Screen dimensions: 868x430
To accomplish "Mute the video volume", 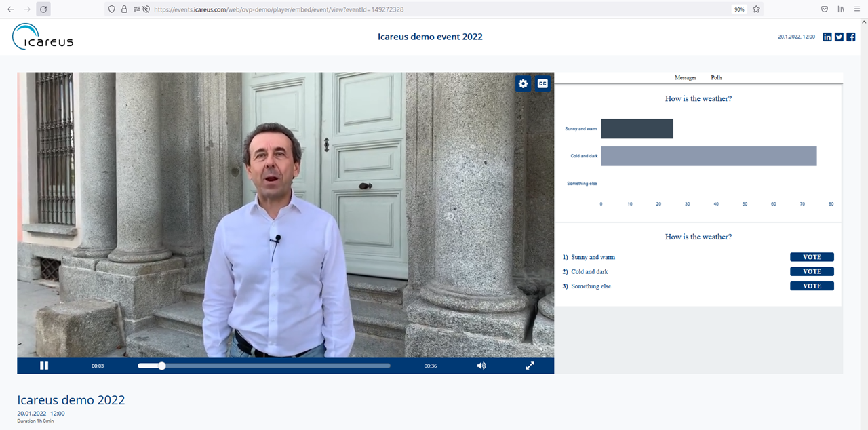I will pyautogui.click(x=481, y=366).
